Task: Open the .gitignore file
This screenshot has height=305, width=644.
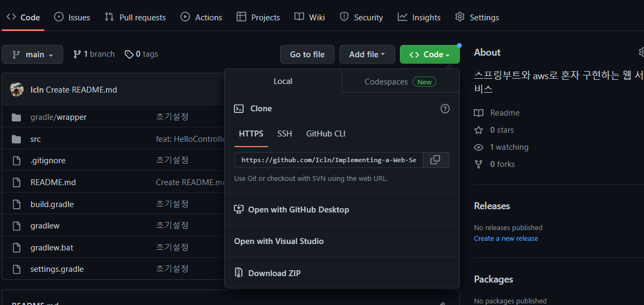Action: click(48, 161)
